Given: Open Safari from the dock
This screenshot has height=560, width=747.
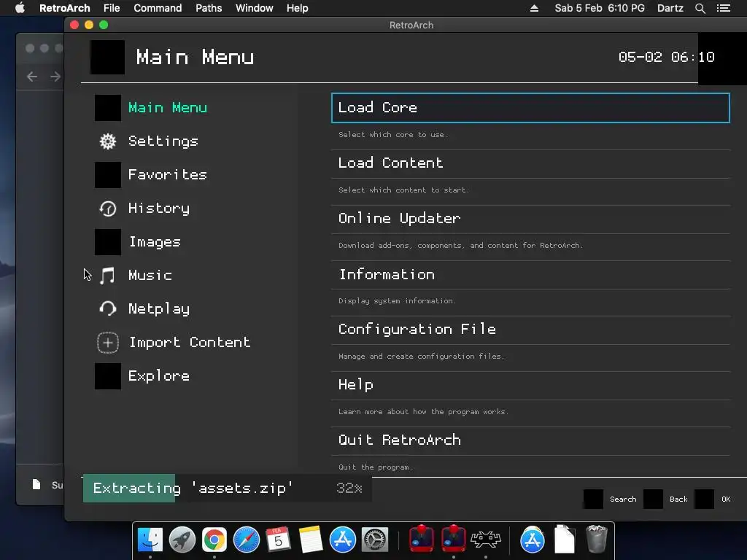Looking at the screenshot, I should coord(247,540).
